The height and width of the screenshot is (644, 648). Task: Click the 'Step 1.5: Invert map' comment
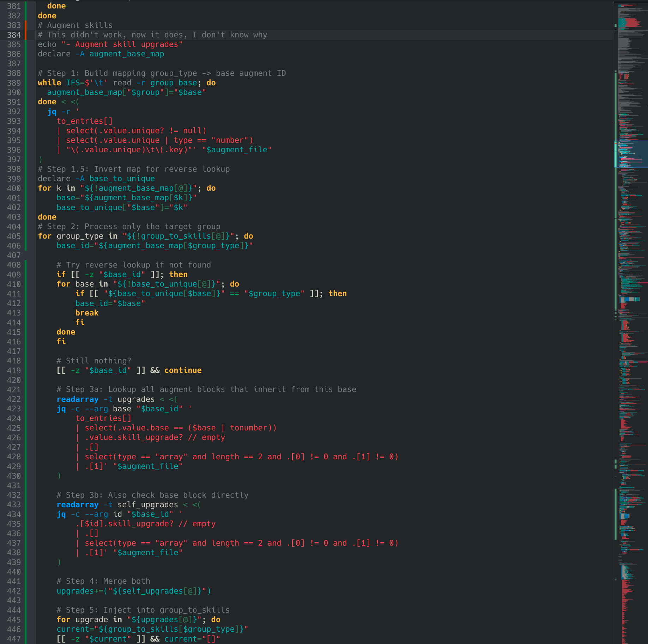click(x=134, y=169)
